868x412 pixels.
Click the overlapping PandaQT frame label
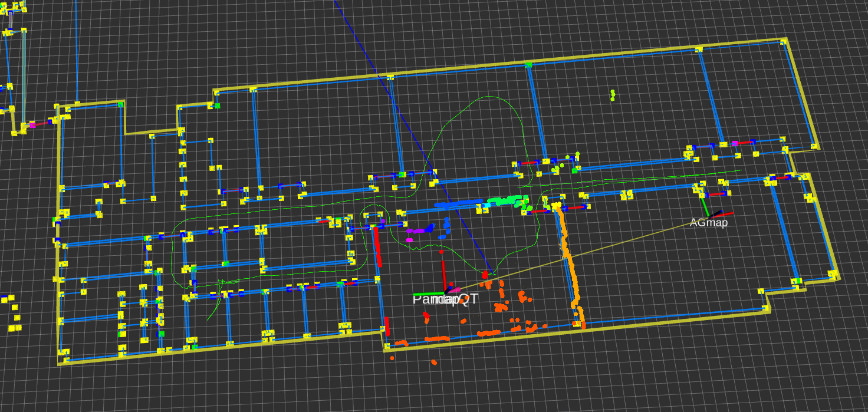pyautogui.click(x=445, y=299)
